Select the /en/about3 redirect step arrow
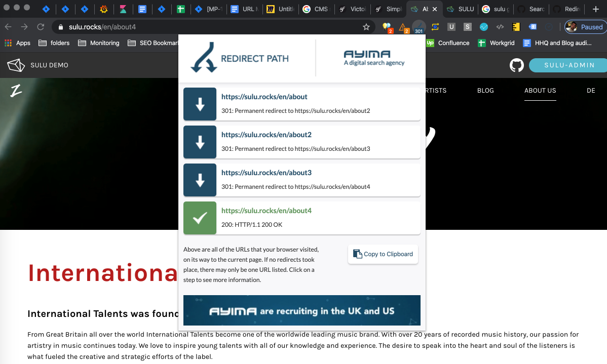Screen dimensions: 607x364 [200, 180]
